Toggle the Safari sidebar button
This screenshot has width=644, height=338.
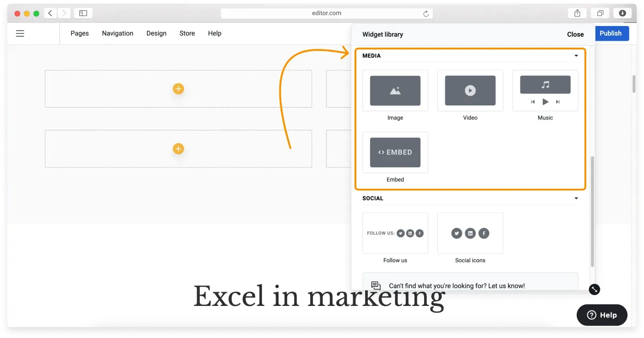point(83,13)
